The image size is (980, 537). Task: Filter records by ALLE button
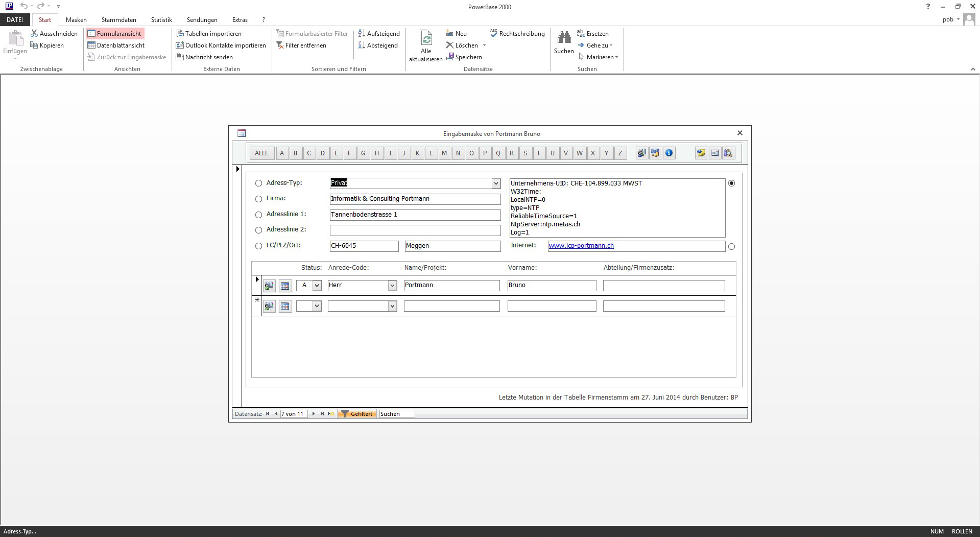[261, 153]
